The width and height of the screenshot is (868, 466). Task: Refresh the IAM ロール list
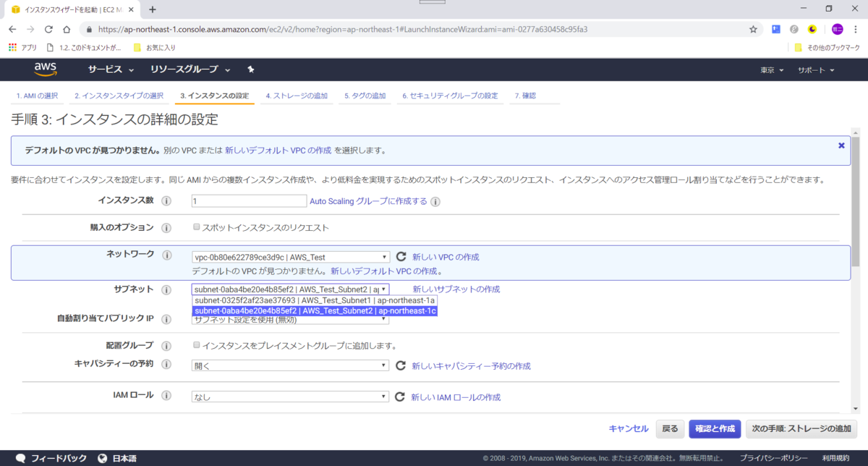tap(400, 397)
